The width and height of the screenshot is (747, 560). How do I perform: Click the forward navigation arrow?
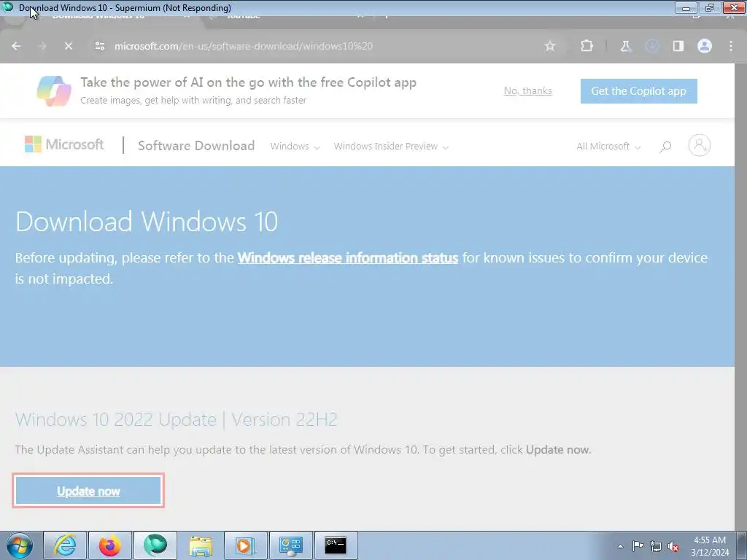pos(42,46)
